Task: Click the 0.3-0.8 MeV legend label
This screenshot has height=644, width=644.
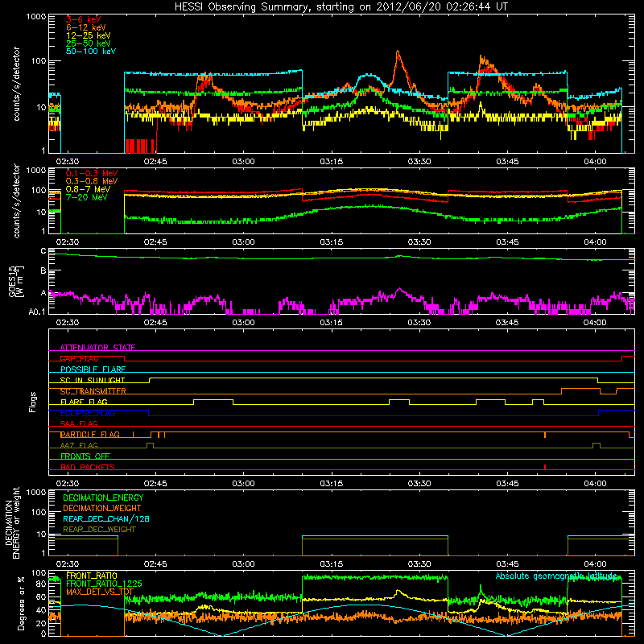Action: [x=92, y=181]
